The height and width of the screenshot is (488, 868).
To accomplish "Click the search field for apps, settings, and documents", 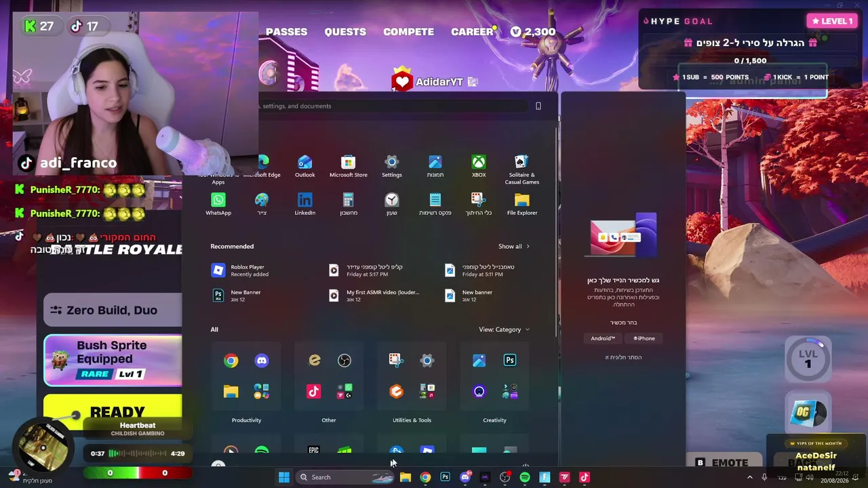I will (393, 106).
